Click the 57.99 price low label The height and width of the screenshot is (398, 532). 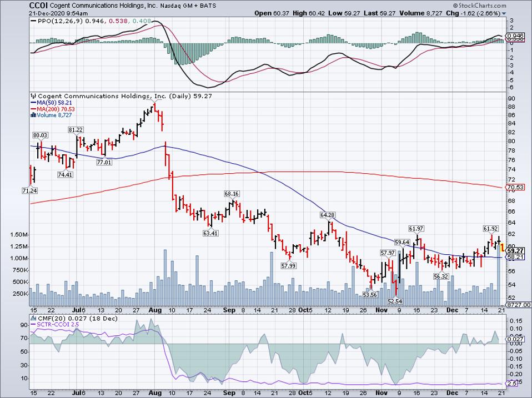(x=289, y=266)
